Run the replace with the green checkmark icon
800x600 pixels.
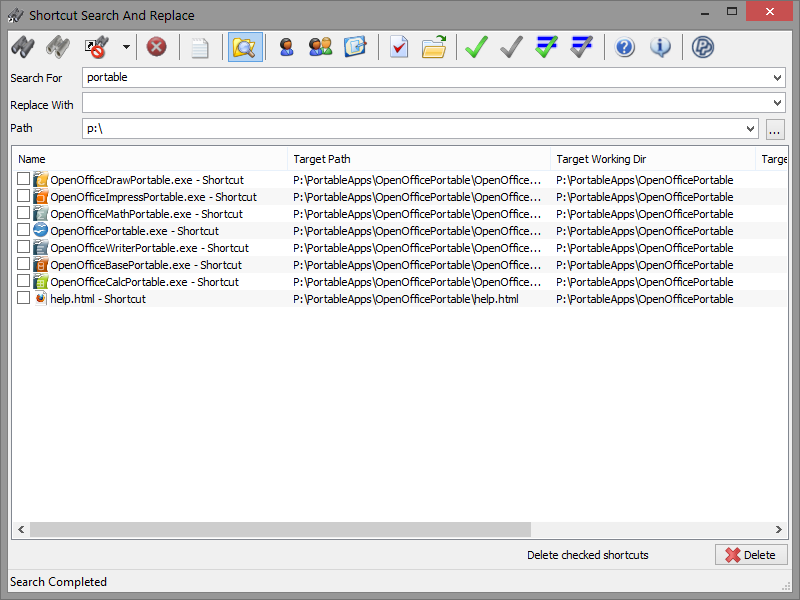[x=476, y=47]
